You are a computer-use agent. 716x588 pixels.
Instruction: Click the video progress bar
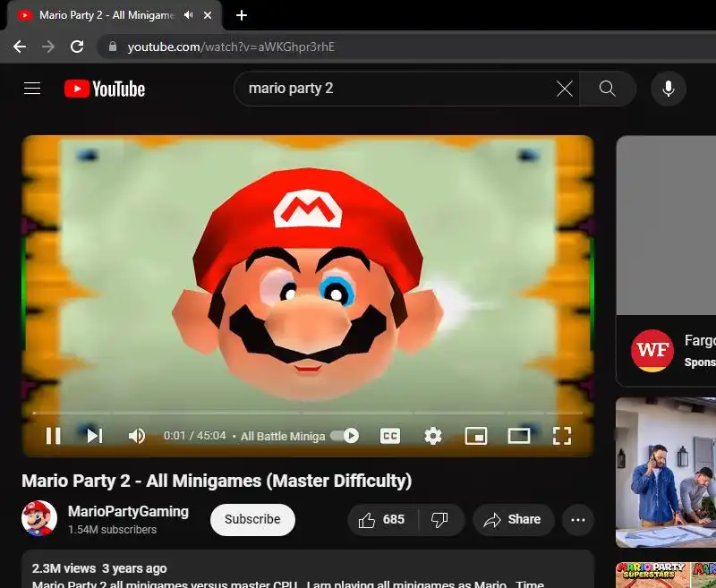tap(308, 413)
